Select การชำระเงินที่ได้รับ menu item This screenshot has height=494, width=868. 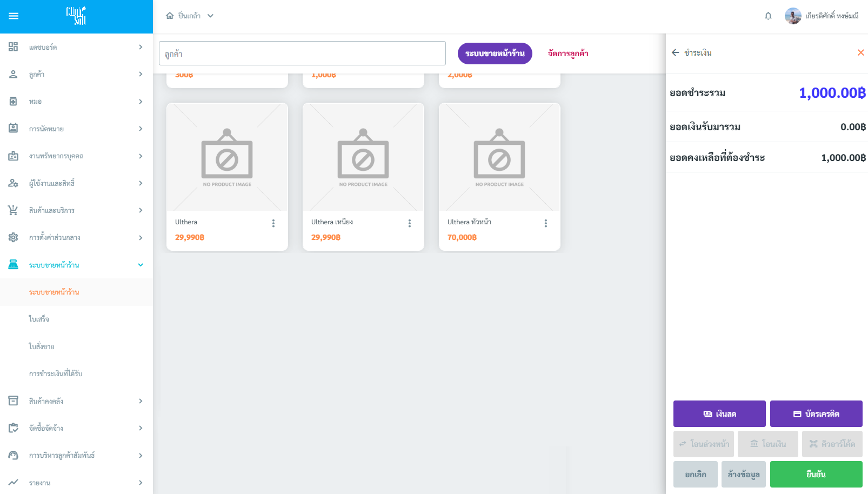point(56,373)
